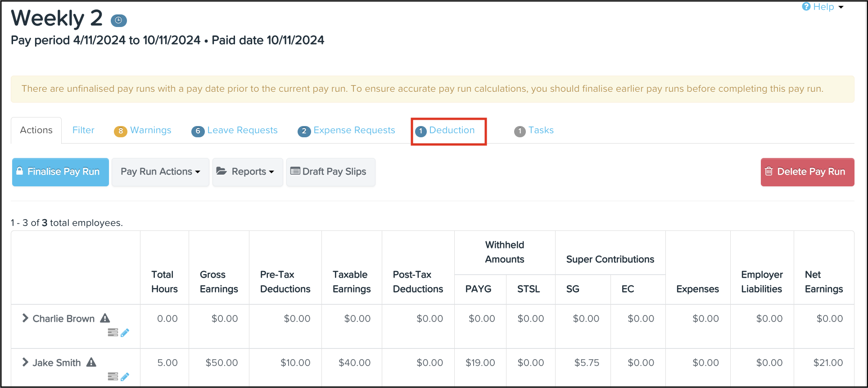The image size is (868, 388).
Task: Click Charlie Brown's grey list lines icon
Action: [113, 333]
